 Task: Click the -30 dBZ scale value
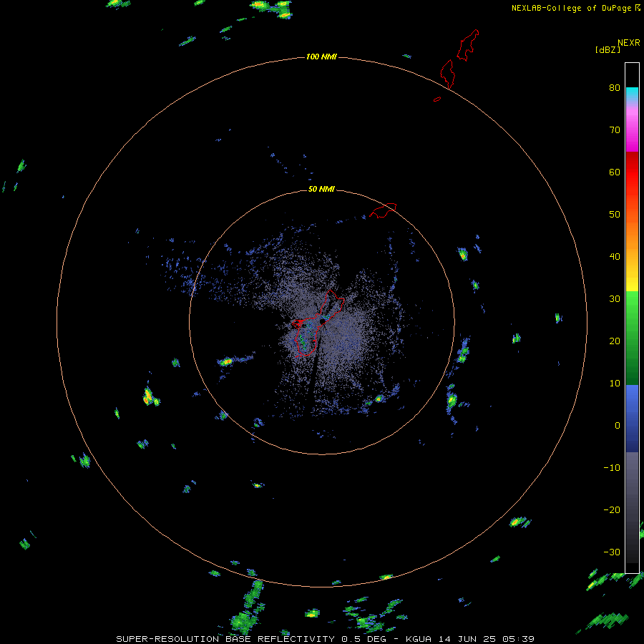(612, 552)
